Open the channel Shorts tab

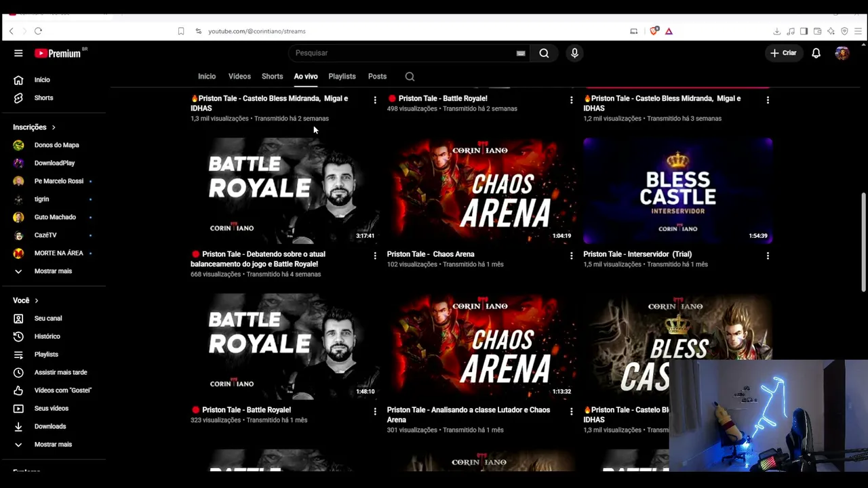[x=272, y=77]
